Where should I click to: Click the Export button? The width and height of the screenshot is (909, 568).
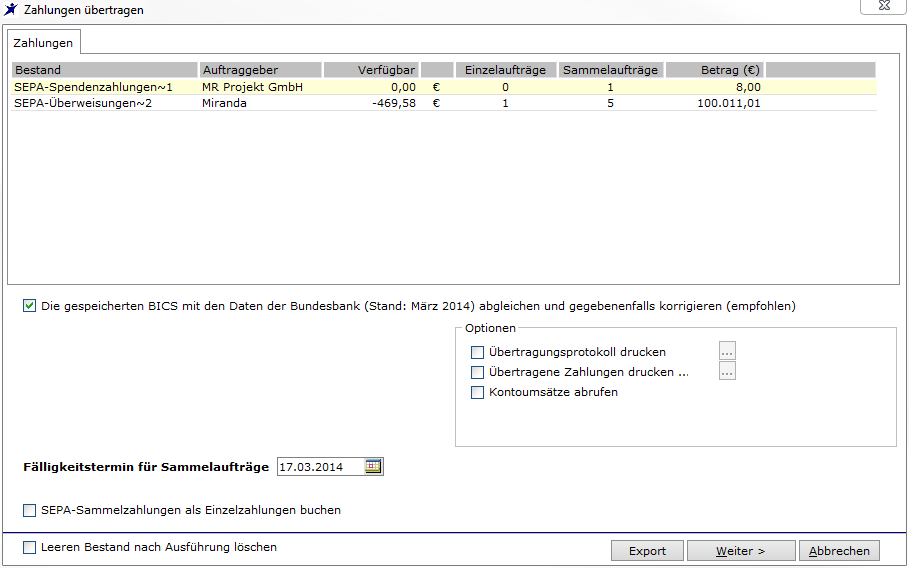click(x=647, y=551)
